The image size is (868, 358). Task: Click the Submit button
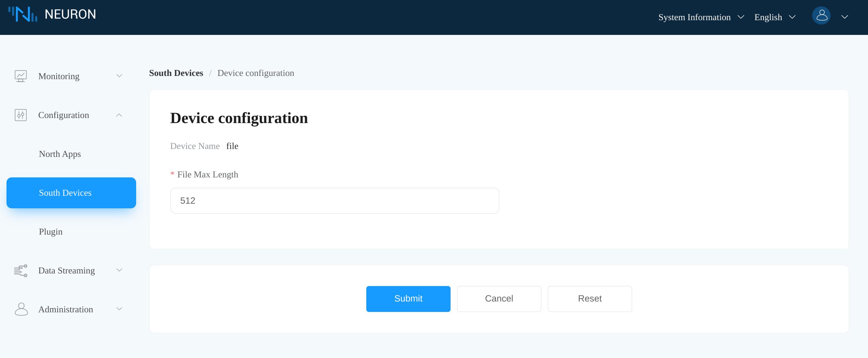tap(408, 299)
